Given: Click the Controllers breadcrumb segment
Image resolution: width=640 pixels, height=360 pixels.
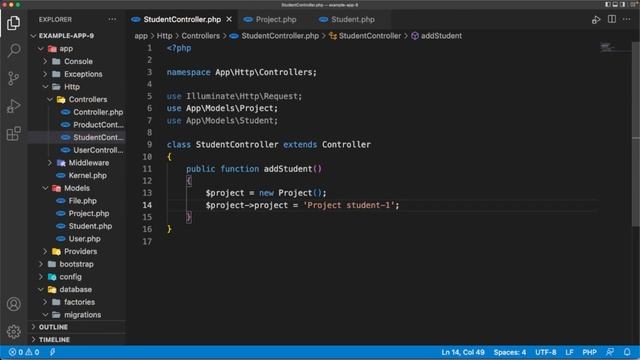Looking at the screenshot, I should (x=200, y=36).
